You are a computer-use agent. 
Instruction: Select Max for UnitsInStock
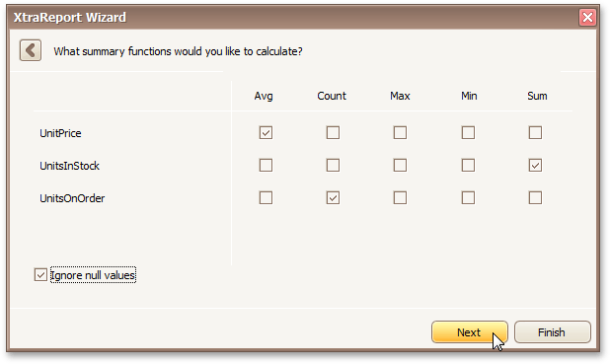pos(400,166)
